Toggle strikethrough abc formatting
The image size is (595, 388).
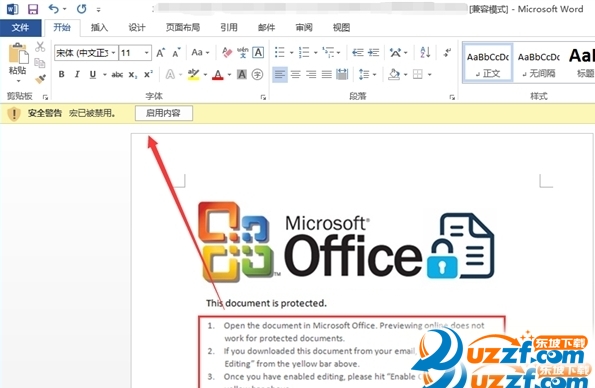point(117,75)
